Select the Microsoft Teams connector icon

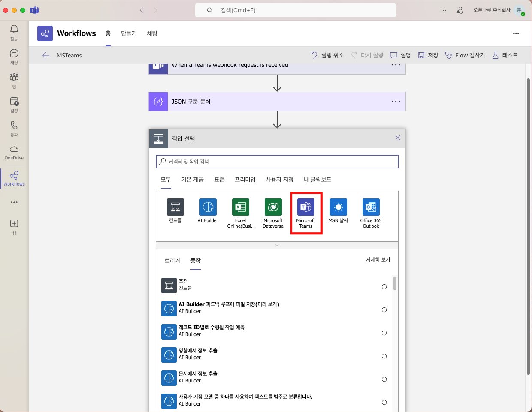(x=305, y=208)
